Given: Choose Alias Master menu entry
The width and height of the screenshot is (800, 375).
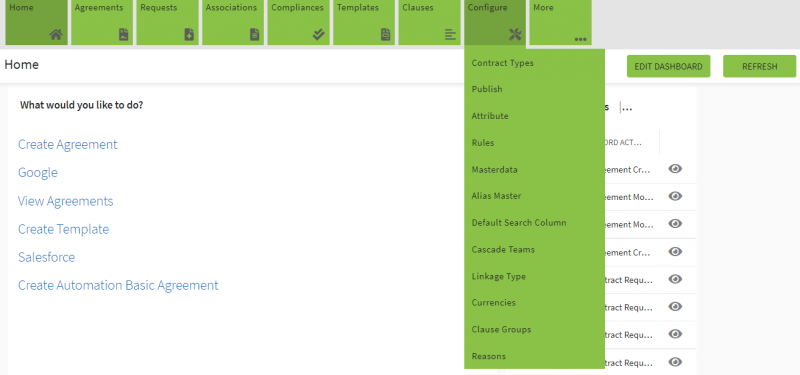Looking at the screenshot, I should tap(496, 196).
